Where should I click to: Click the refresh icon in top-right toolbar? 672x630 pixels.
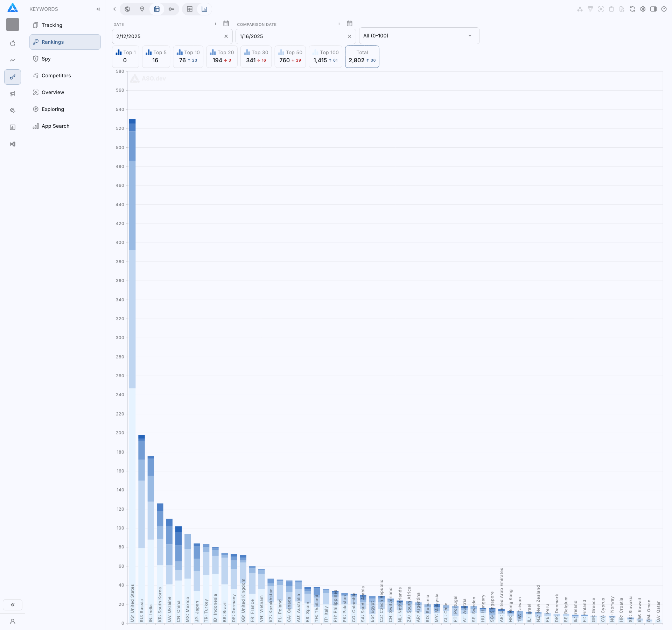point(632,9)
